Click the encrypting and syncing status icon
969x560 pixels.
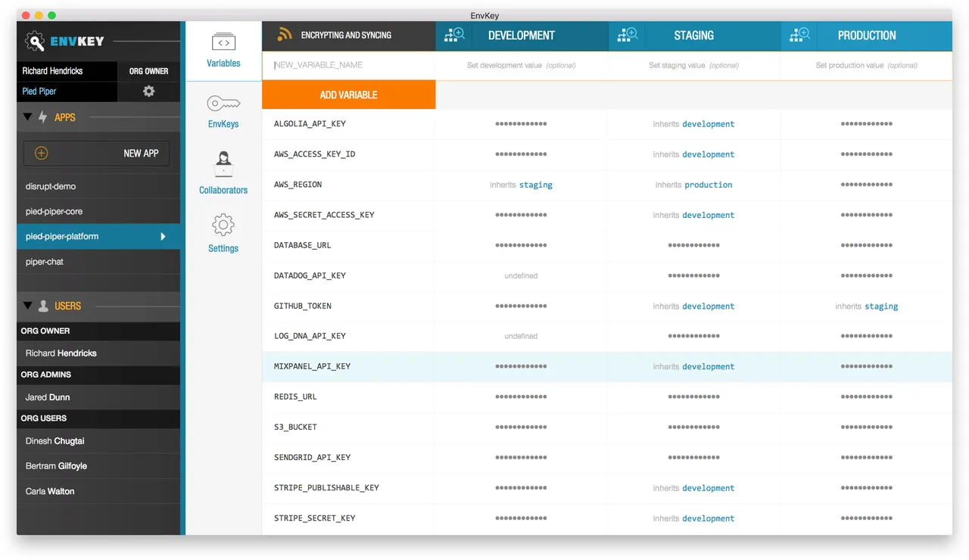[x=285, y=35]
